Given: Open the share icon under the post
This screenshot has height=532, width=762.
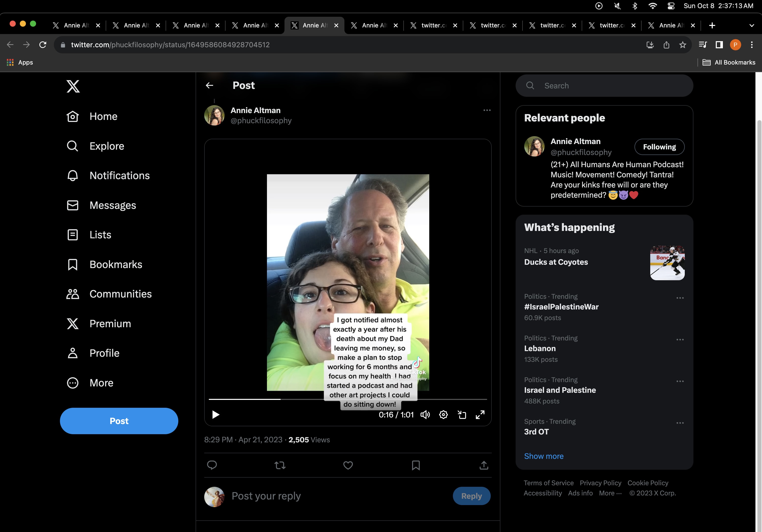Looking at the screenshot, I should click(x=484, y=465).
